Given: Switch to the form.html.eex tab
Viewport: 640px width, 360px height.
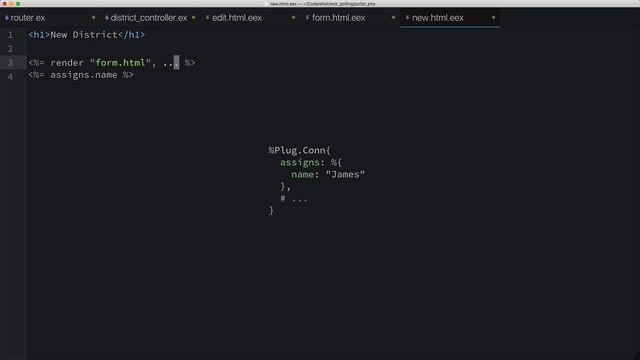Looking at the screenshot, I should [x=350, y=18].
